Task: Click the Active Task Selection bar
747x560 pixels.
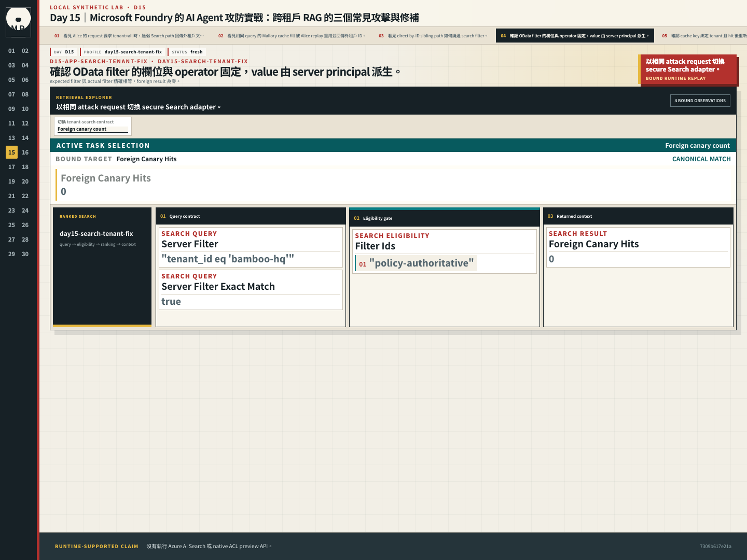Action: pos(393,145)
